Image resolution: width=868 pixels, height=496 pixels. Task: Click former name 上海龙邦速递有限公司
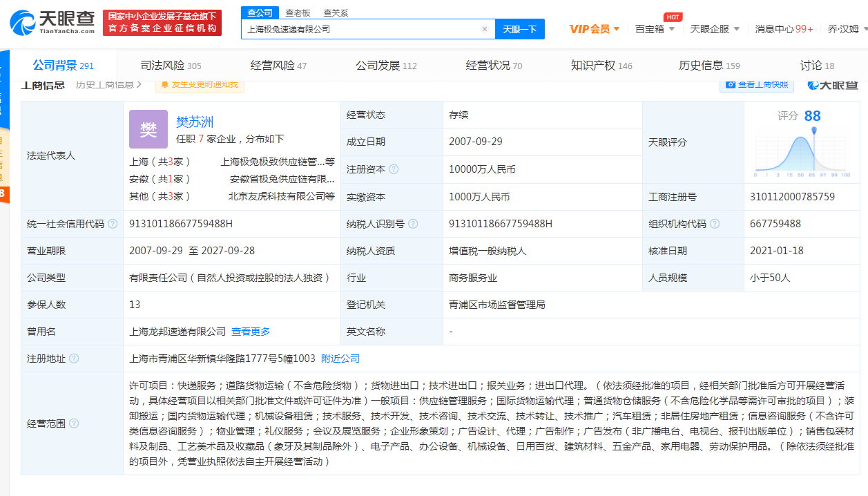[177, 332]
